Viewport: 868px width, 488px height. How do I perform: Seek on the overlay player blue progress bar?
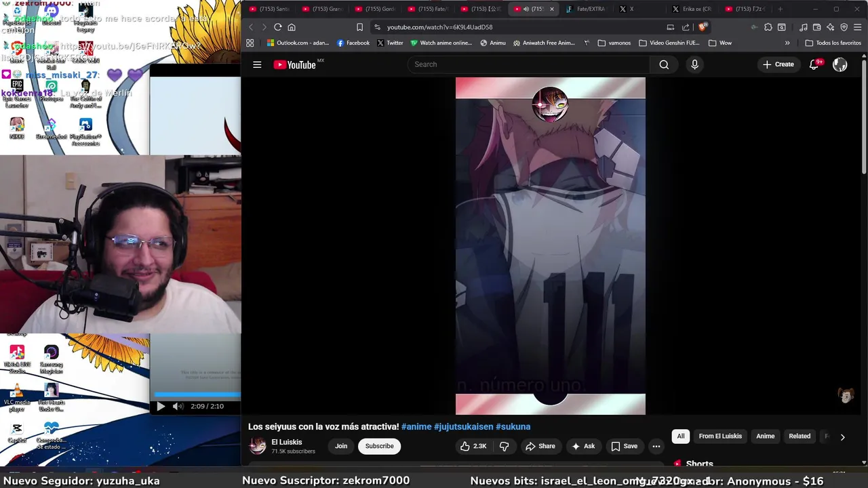[197, 394]
